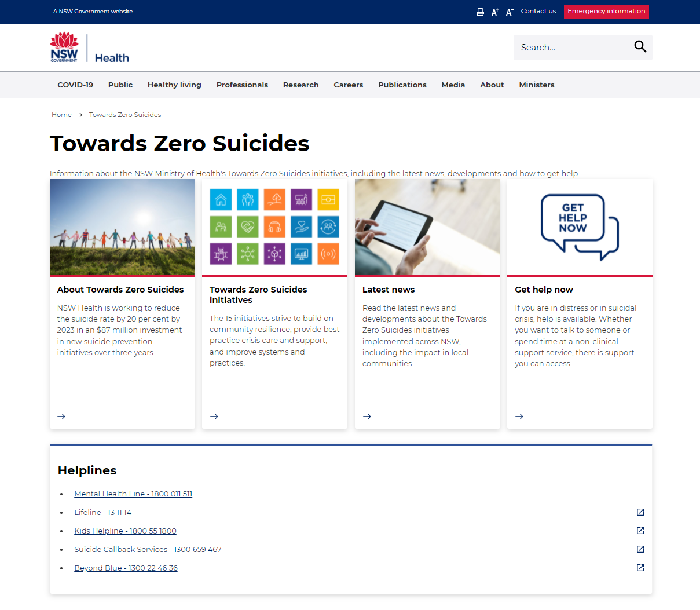
Task: Open the Healthy living menu item
Action: [x=174, y=85]
